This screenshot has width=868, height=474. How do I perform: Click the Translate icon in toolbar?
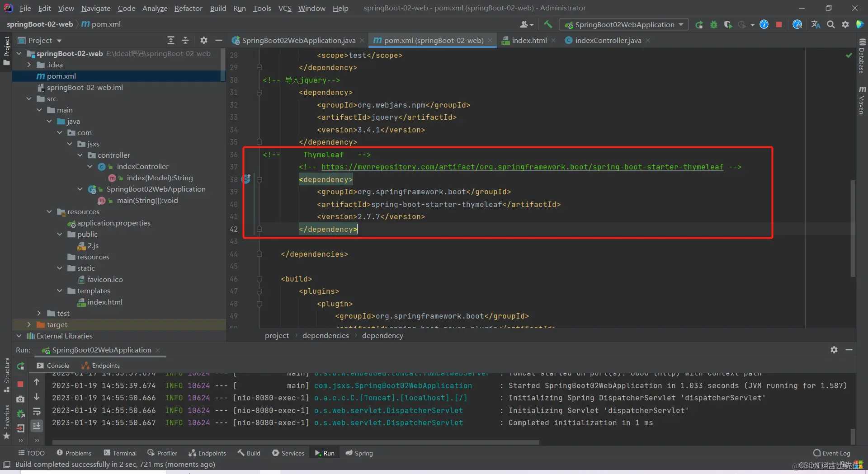click(x=816, y=24)
